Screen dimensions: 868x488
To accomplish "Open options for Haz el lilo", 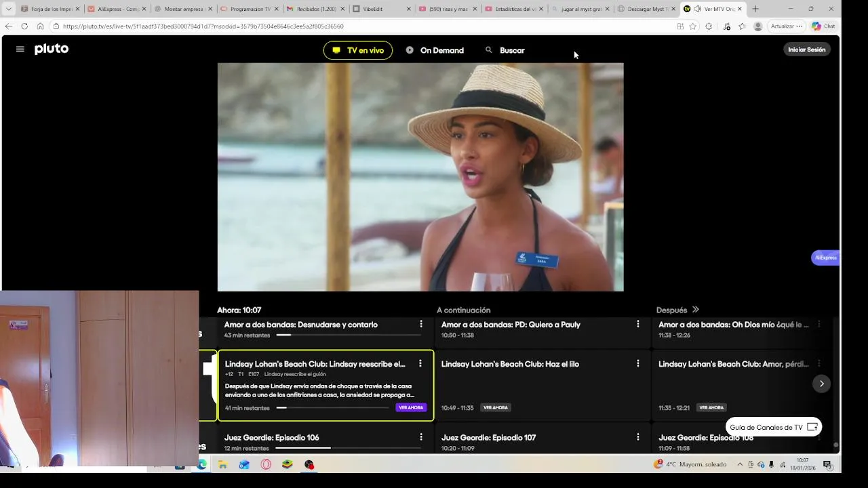I will pos(638,363).
